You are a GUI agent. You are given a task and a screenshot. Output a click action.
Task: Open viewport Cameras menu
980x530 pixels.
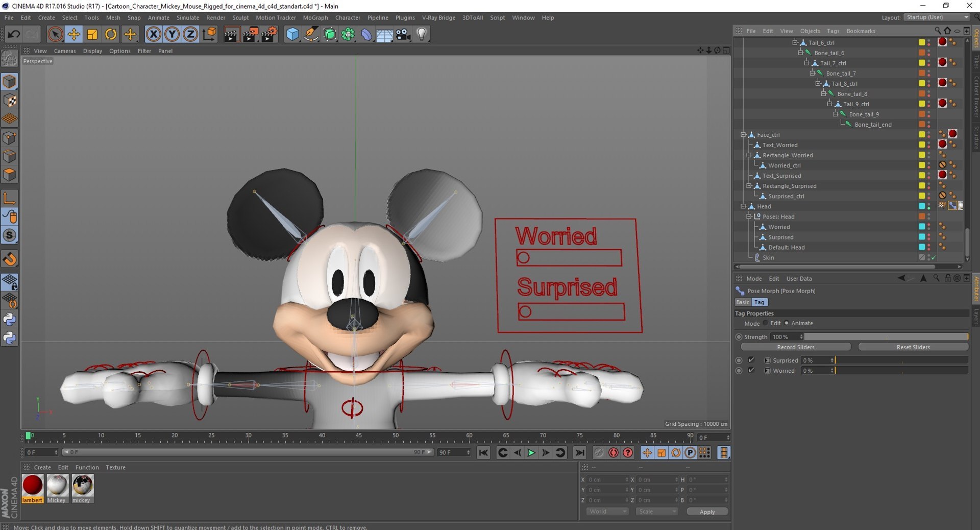click(x=65, y=51)
